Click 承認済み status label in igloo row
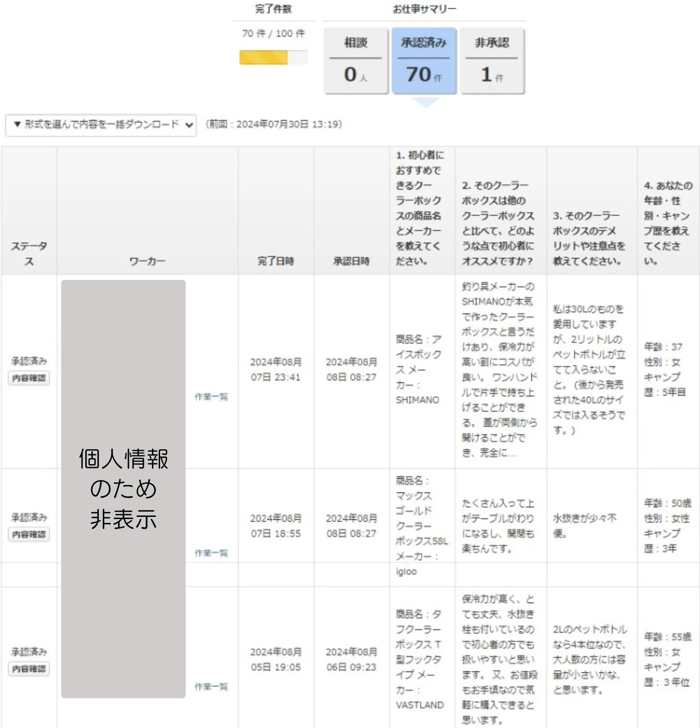700x728 pixels. (29, 517)
